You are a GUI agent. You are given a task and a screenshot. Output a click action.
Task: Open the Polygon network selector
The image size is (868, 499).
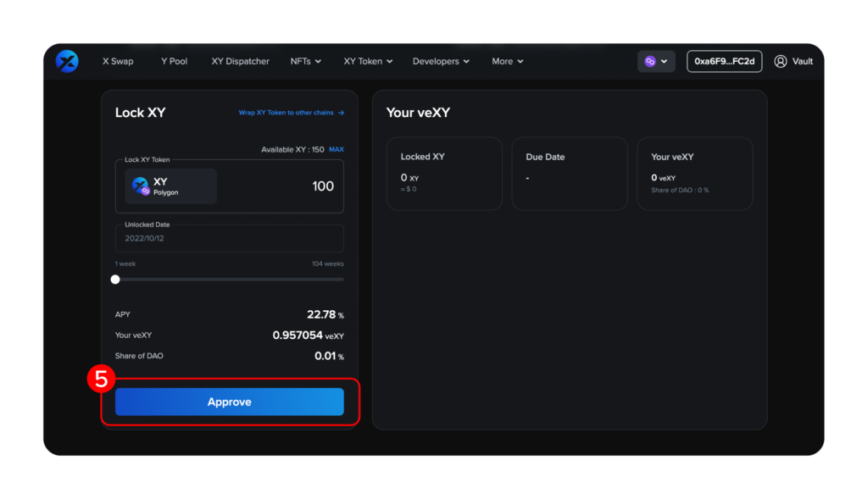click(656, 61)
